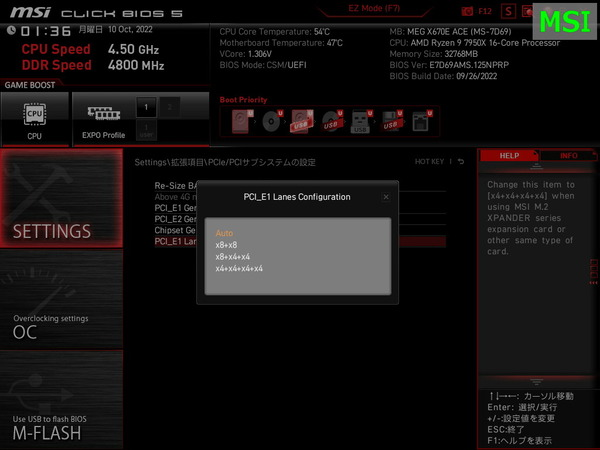Close the PCI_E1 Lanes Configuration dialog
Screen dimensions: 600x450
pos(386,197)
